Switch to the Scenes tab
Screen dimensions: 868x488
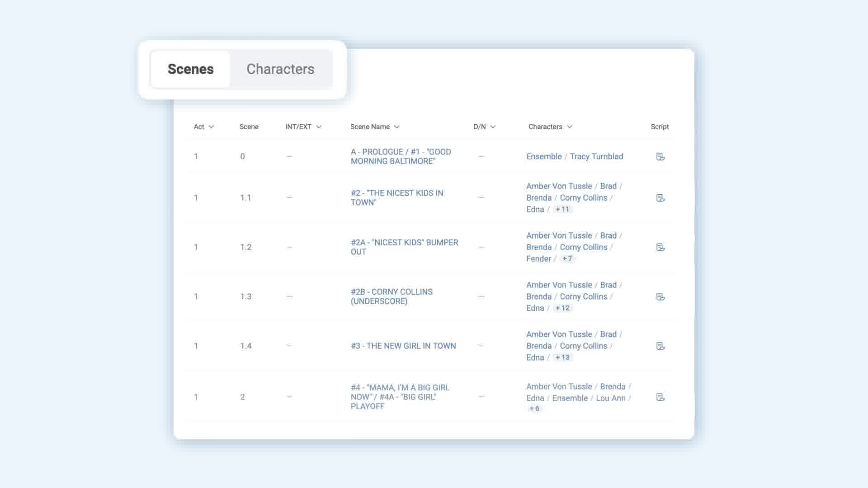click(x=190, y=69)
